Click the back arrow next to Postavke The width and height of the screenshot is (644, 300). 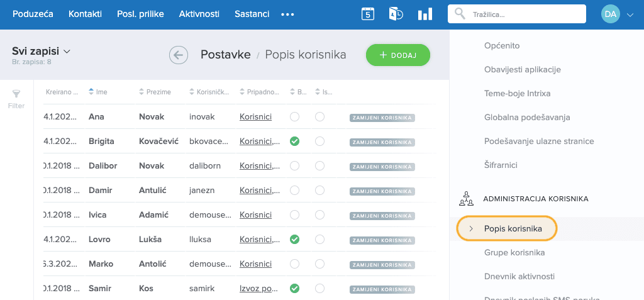tap(178, 55)
